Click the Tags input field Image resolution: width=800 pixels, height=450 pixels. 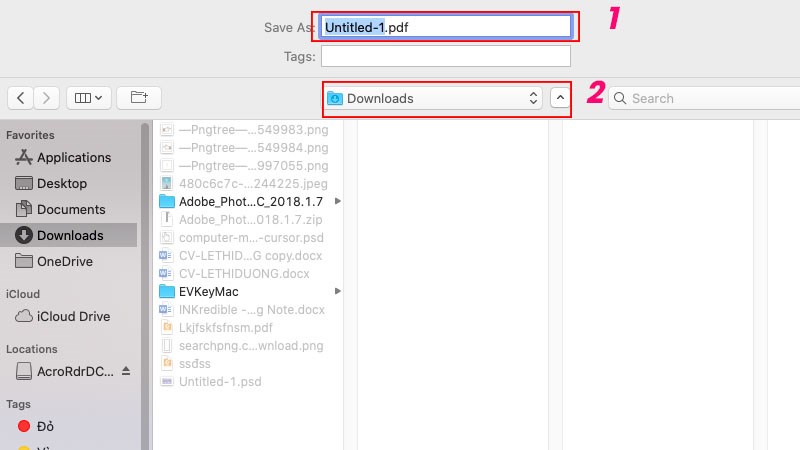pyautogui.click(x=445, y=56)
